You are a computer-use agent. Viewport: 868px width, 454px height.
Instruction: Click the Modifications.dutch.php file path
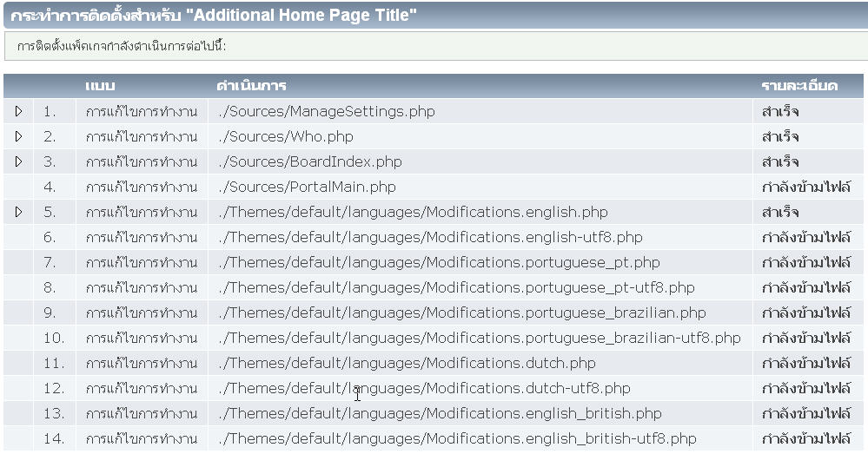(x=407, y=363)
